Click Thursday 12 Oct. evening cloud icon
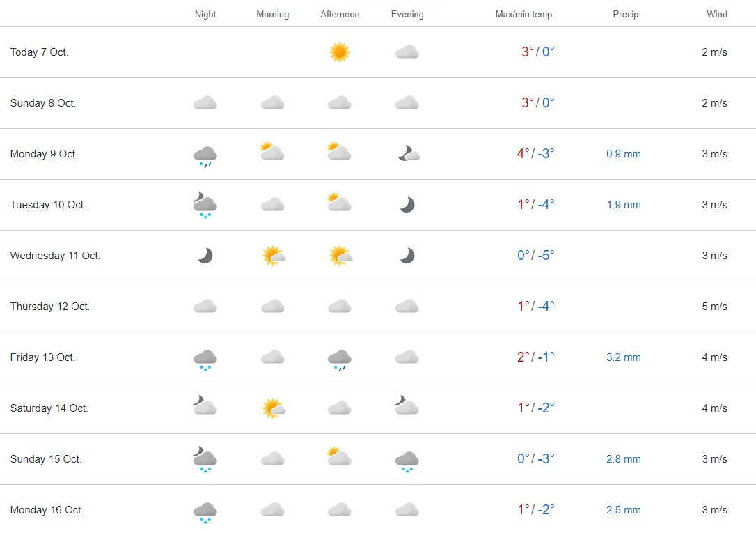This screenshot has width=756, height=533. point(407,307)
